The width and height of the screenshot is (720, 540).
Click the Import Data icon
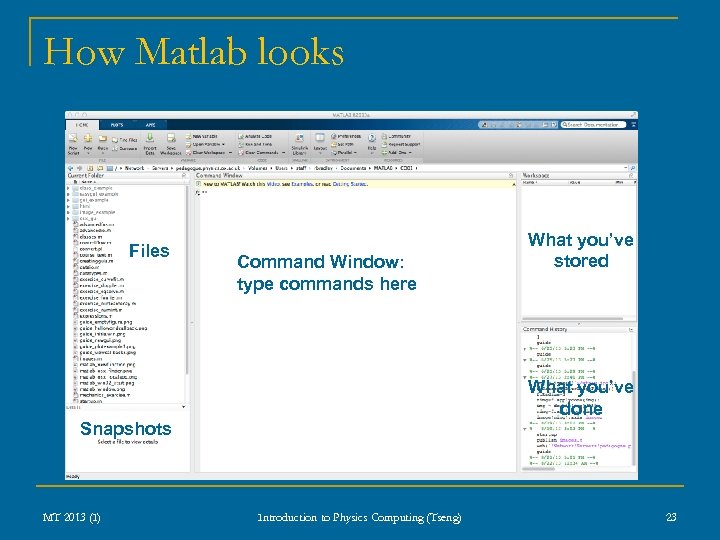click(150, 138)
